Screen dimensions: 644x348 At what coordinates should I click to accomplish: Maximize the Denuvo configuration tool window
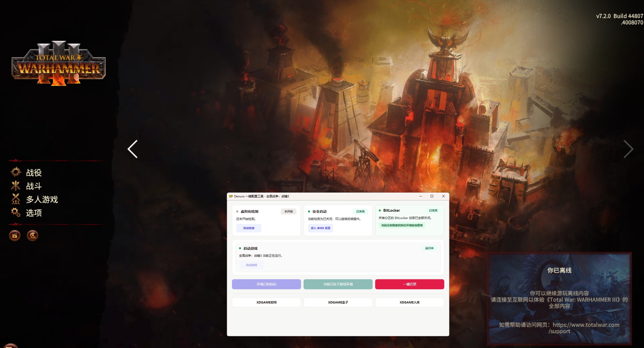(x=432, y=196)
